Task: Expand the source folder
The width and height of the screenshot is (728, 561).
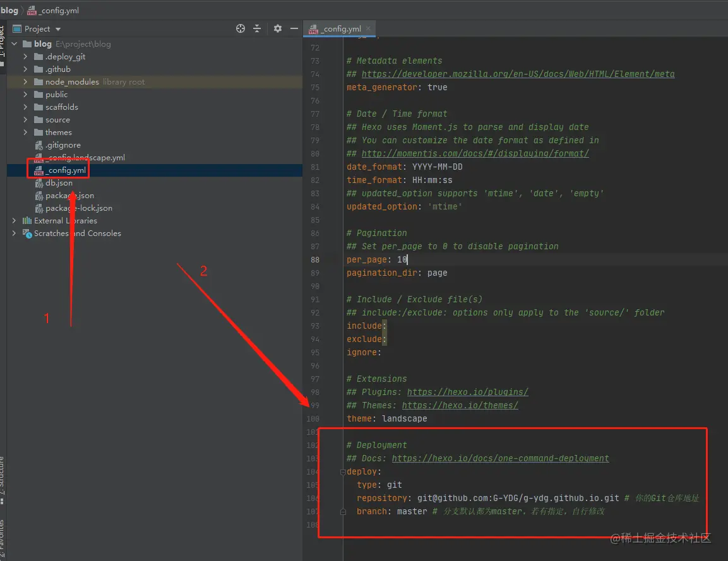Action: 25,120
